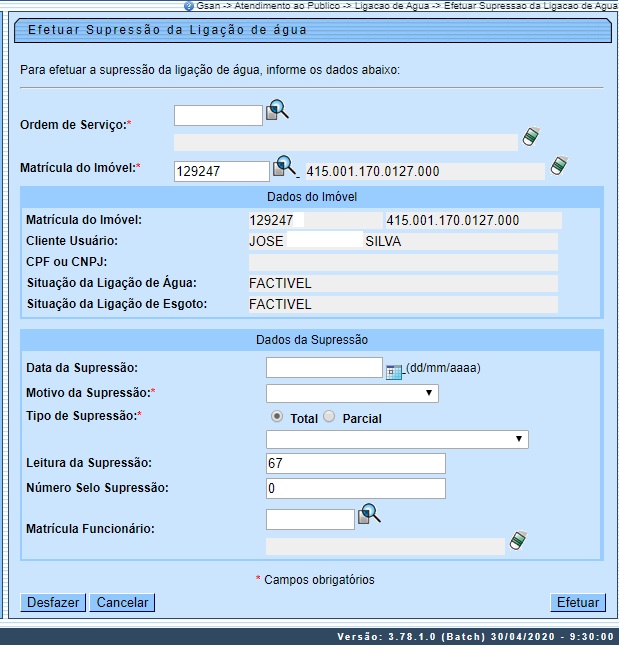Image resolution: width=619 pixels, height=647 pixels.
Task: Focus Data da Supressão input field
Action: (x=324, y=368)
